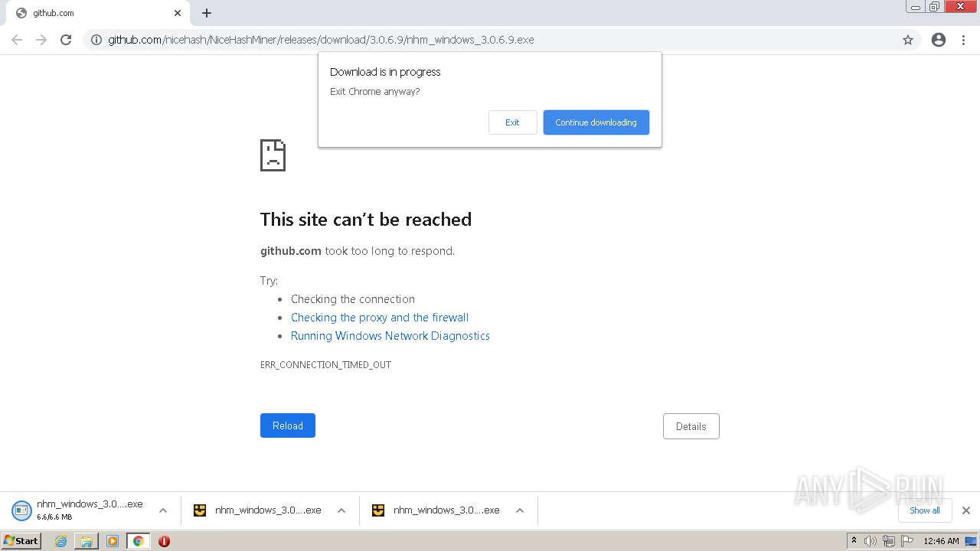Click Chrome icon in taskbar
Viewport: 980px width, 551px height.
coord(138,541)
